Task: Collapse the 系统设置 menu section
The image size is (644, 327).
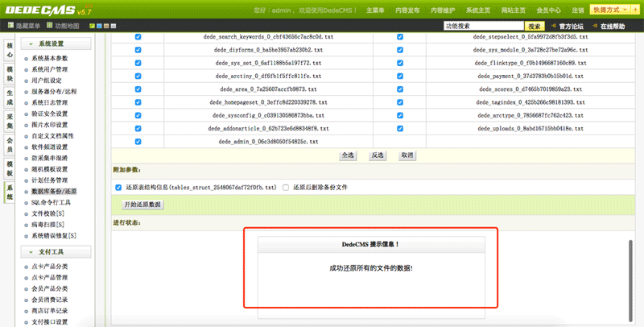Action: tap(31, 43)
